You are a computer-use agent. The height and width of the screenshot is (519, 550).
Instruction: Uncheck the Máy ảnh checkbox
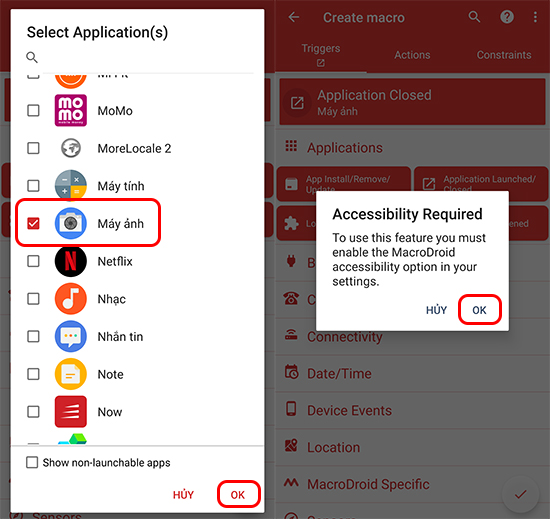[x=33, y=223]
